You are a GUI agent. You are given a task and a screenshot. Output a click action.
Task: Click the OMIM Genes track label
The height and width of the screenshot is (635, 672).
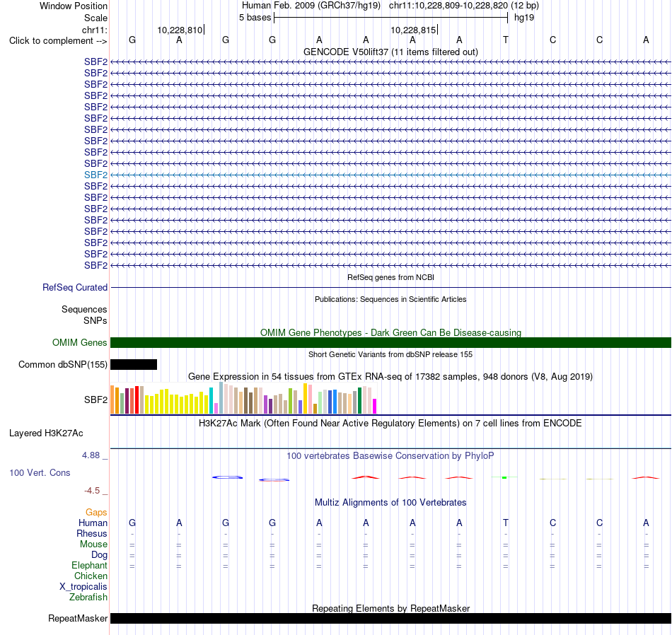click(79, 342)
